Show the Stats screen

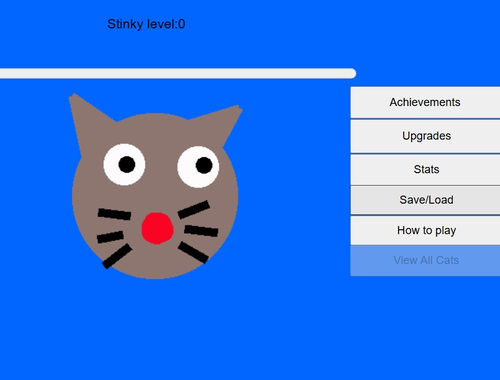pyautogui.click(x=425, y=169)
